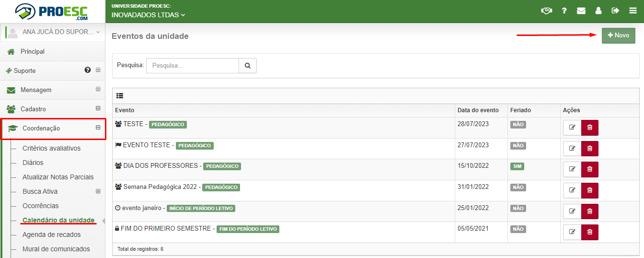Click the handshake icon in top bar
Image resolution: width=644 pixels, height=258 pixels.
pos(546,11)
